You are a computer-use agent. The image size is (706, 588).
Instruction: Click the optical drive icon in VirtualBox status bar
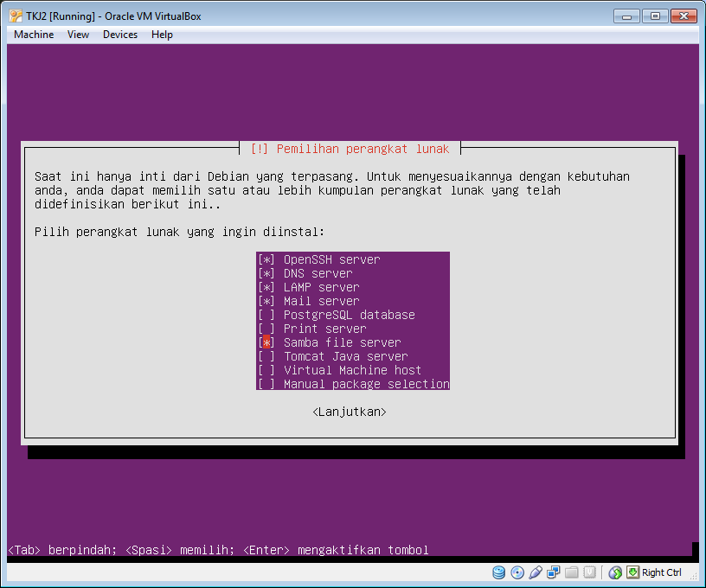click(x=517, y=572)
